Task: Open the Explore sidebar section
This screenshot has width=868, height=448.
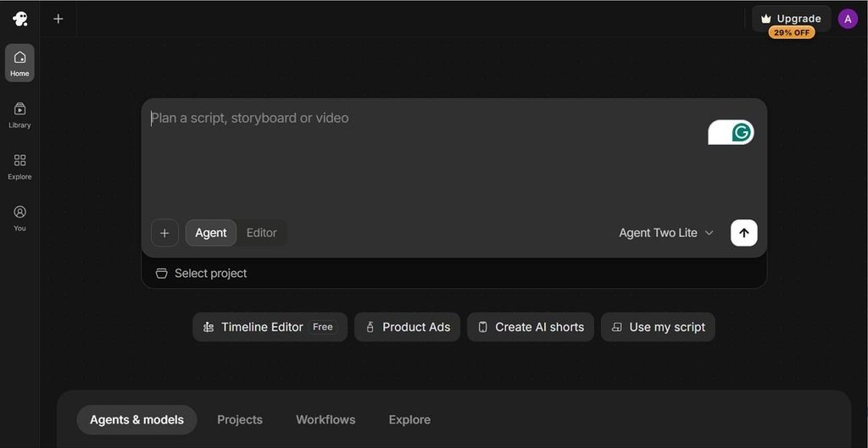Action: [20, 167]
